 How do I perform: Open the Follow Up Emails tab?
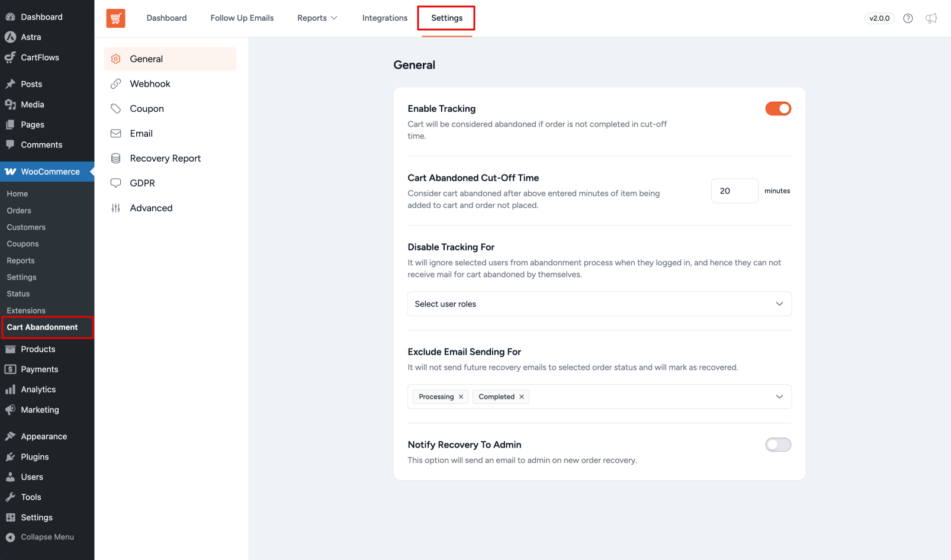click(x=242, y=18)
